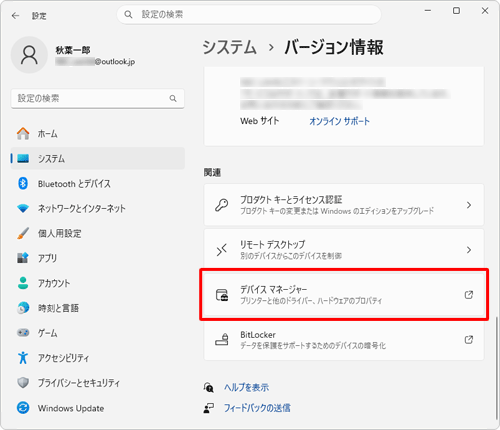Viewport: 500px width, 430px height.
Task: Select アカウント in the sidebar
Action: (97, 283)
